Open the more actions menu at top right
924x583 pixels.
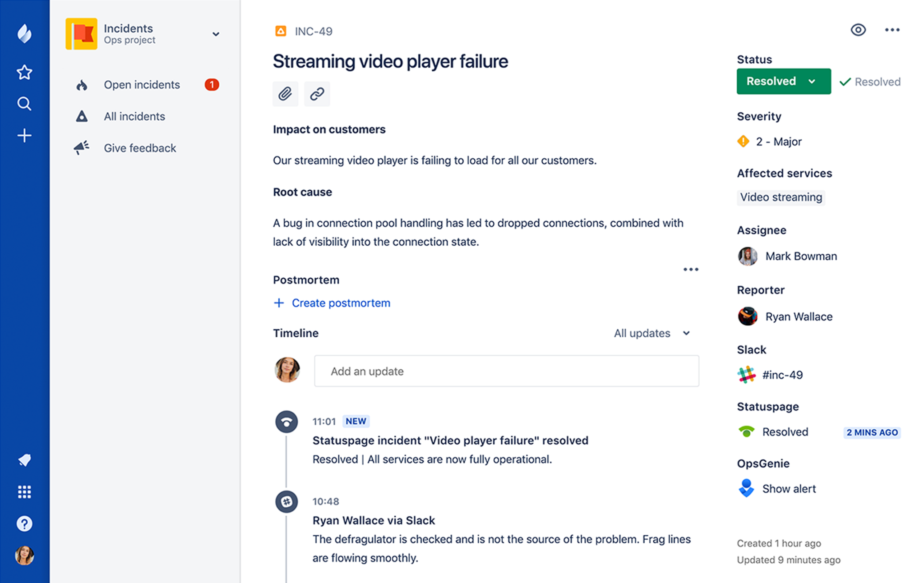(x=892, y=30)
